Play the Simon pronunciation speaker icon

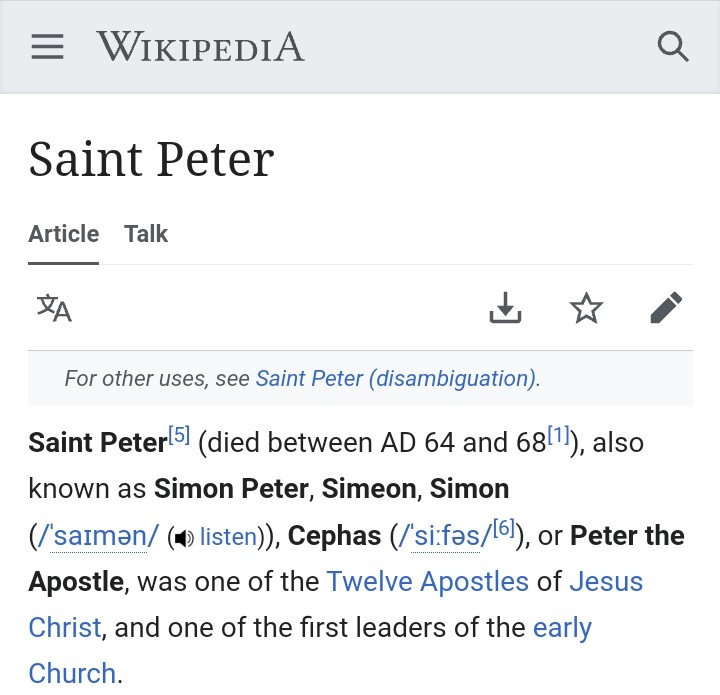[x=183, y=538]
